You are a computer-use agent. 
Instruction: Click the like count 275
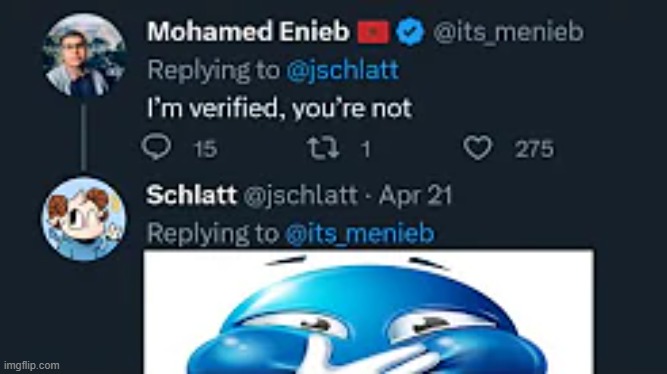coord(534,149)
